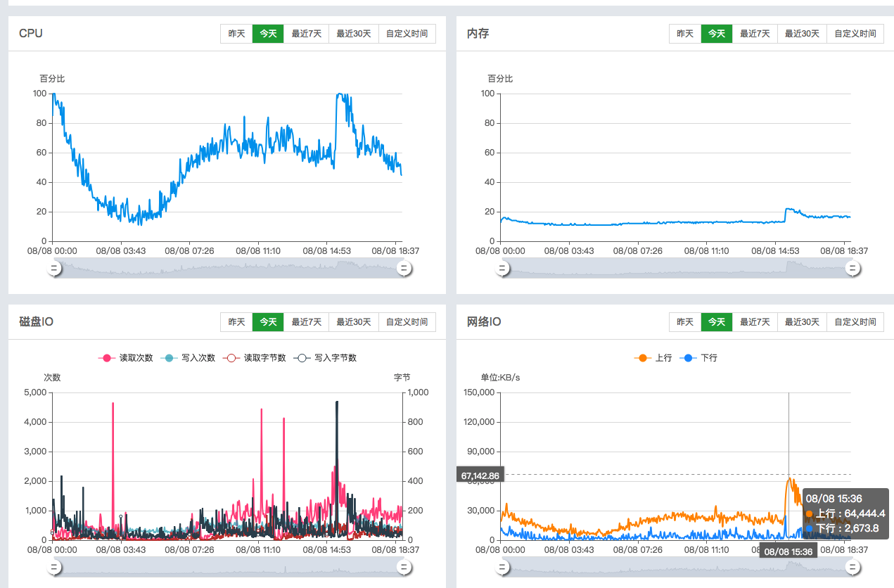Select 昨天 in the CPU panel
894x588 pixels.
click(236, 34)
